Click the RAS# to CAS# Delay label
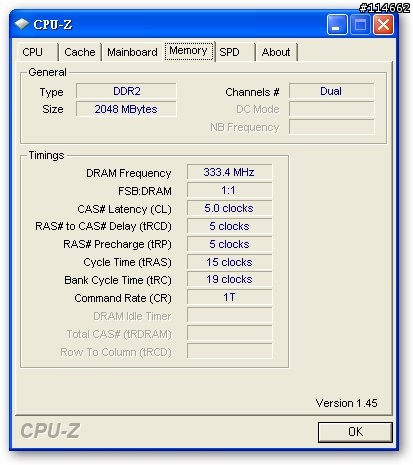 coord(103,227)
